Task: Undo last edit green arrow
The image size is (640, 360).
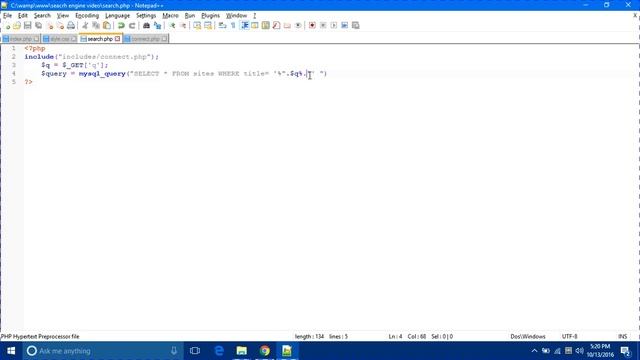Action: pyautogui.click(x=121, y=26)
